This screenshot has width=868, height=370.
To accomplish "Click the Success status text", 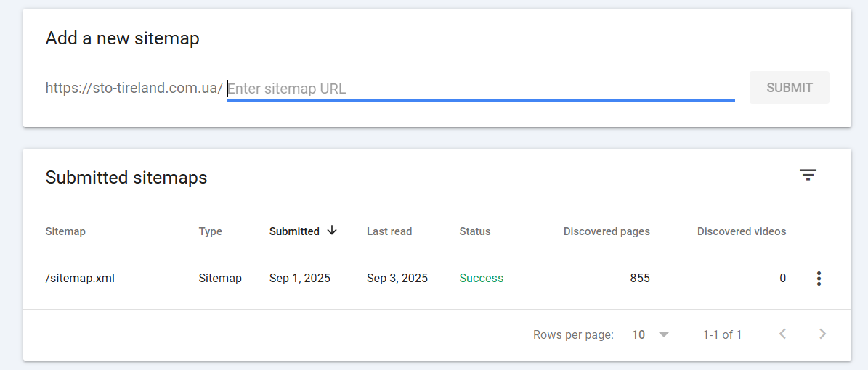I will click(x=481, y=278).
